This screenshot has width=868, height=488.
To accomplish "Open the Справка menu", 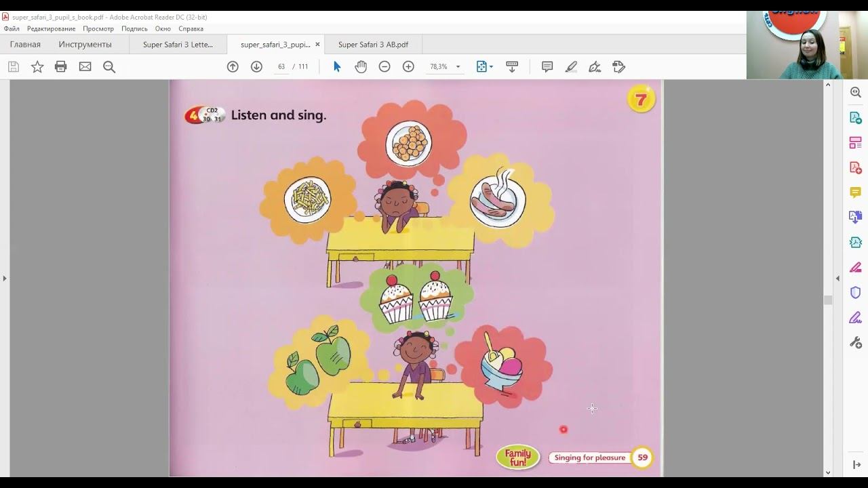I will point(191,28).
